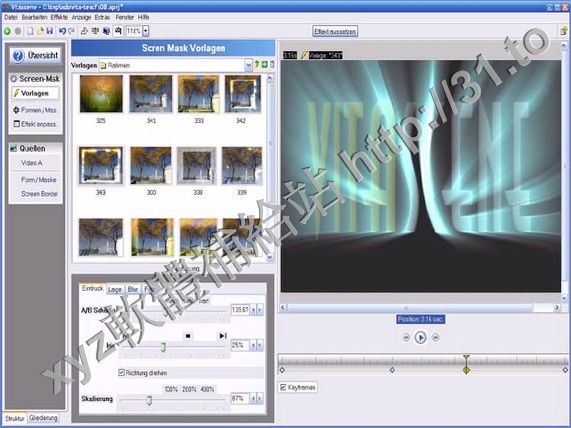Select template thumbnail 325
The width and height of the screenshot is (571, 428).
point(101,94)
